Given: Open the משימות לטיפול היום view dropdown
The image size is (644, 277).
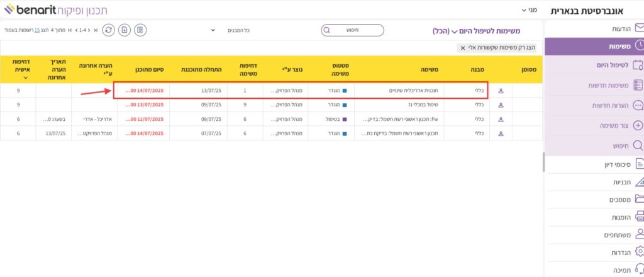Looking at the screenshot, I should pyautogui.click(x=453, y=31).
